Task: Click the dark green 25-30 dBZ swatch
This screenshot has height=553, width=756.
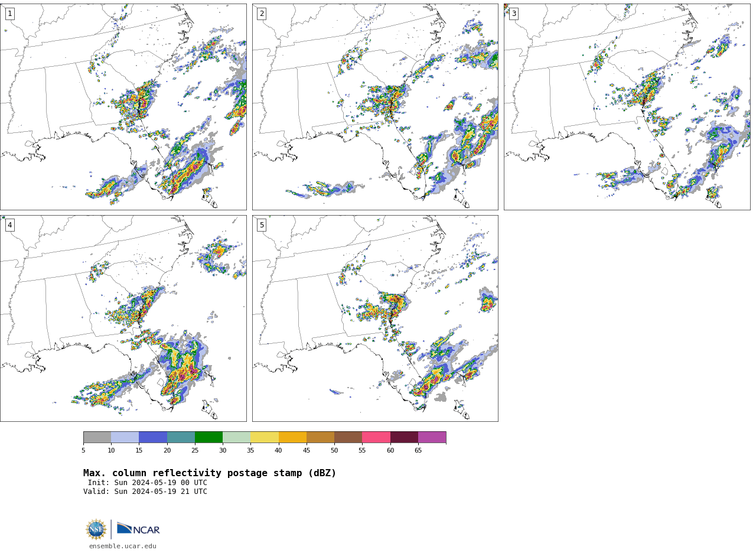Action: 208,437
